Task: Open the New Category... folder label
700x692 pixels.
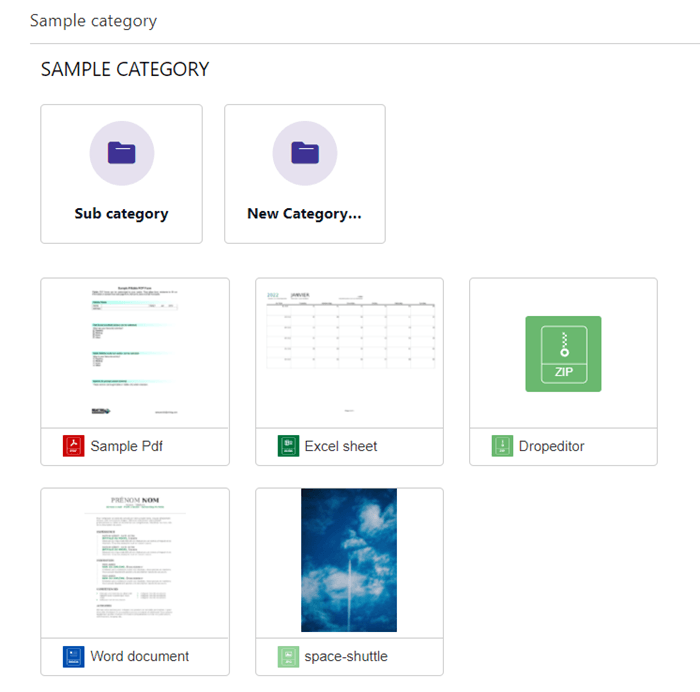Action: 304,213
